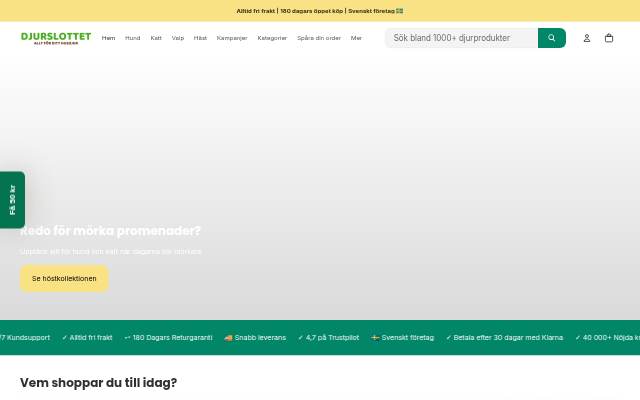This screenshot has width=640, height=400.
Task: Click the Vem shoppar du till idag? heading
Action: click(x=98, y=383)
